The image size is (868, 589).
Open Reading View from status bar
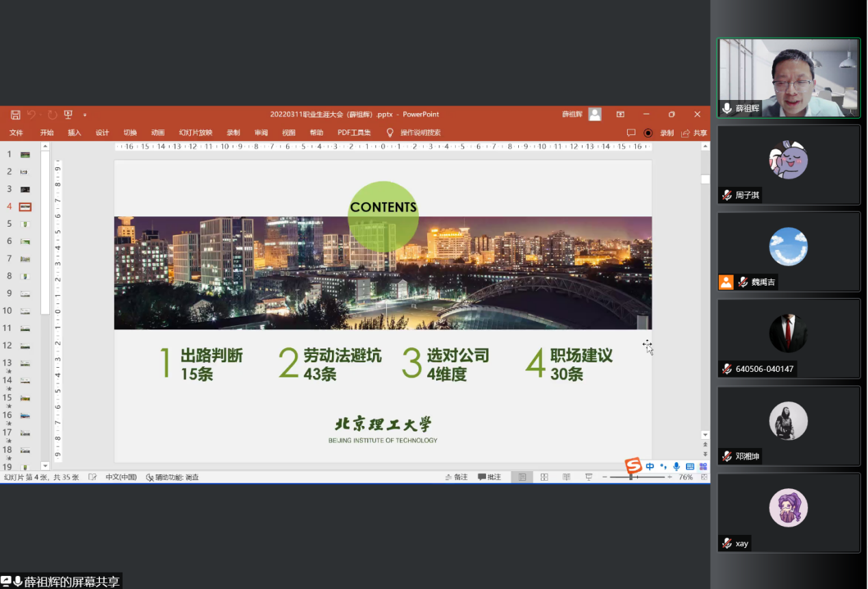coord(566,477)
